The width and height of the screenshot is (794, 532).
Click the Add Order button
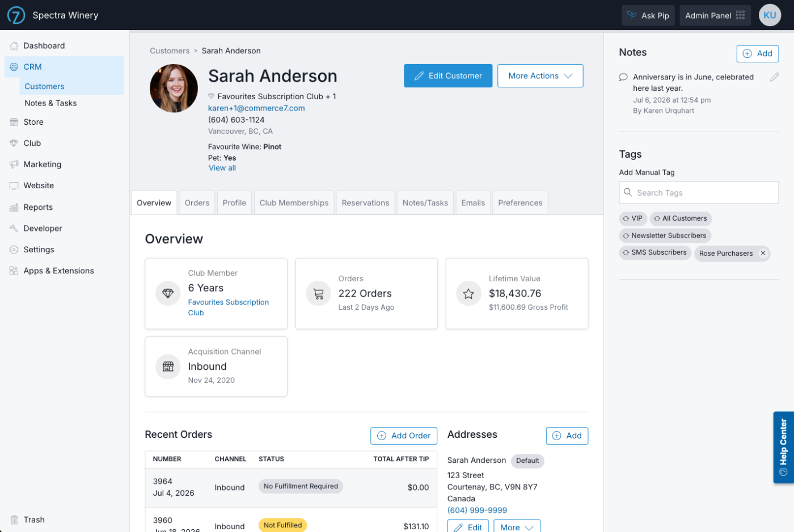(404, 436)
